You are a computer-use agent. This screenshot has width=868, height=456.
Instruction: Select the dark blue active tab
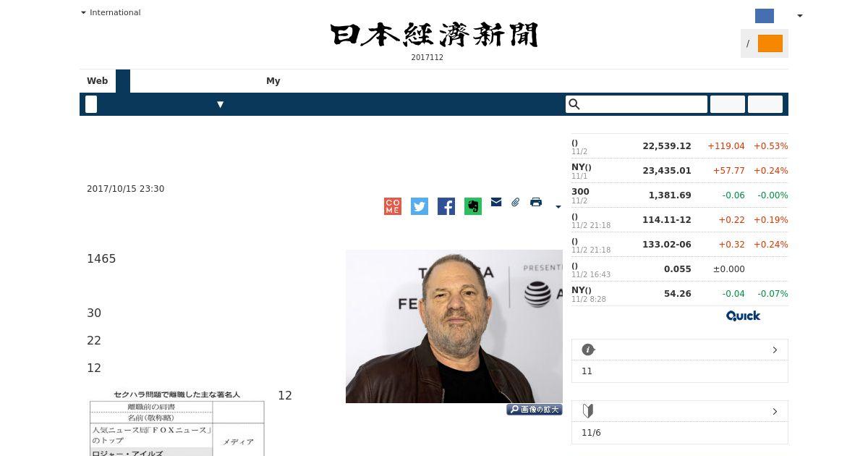coord(123,81)
